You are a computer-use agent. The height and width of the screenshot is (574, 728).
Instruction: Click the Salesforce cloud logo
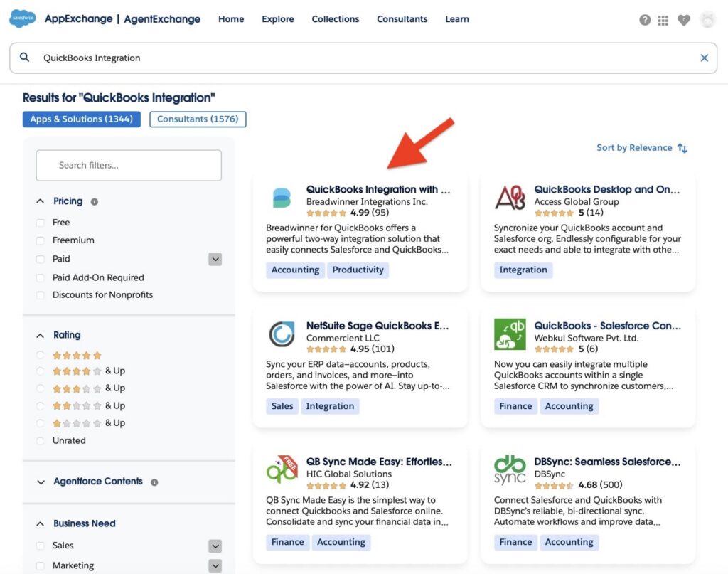(x=21, y=18)
